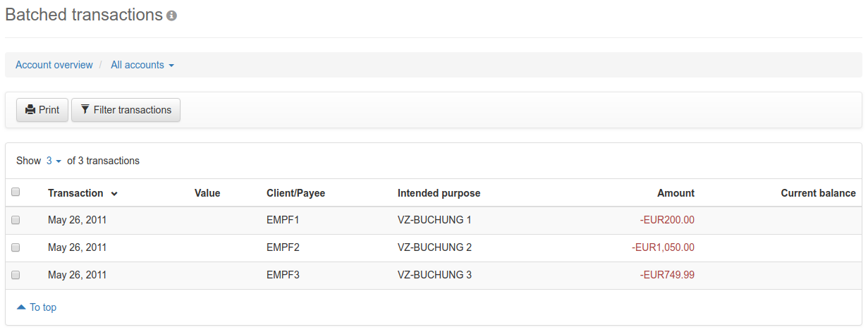Click the Client/Payee column header
Image resolution: width=868 pixels, height=332 pixels.
tap(295, 193)
